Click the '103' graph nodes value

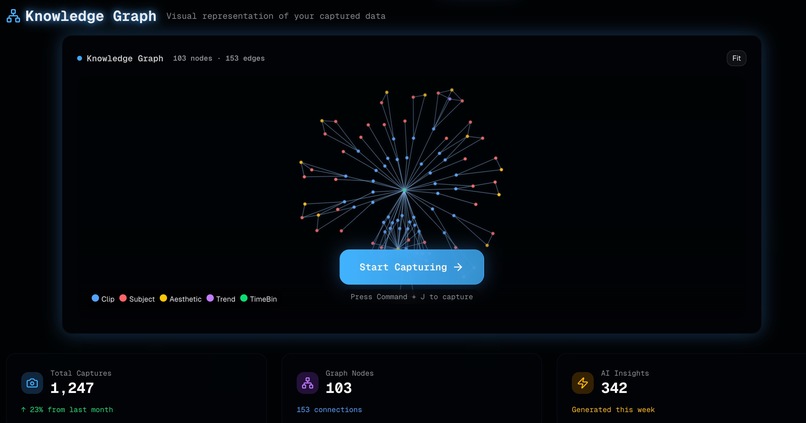tap(339, 388)
